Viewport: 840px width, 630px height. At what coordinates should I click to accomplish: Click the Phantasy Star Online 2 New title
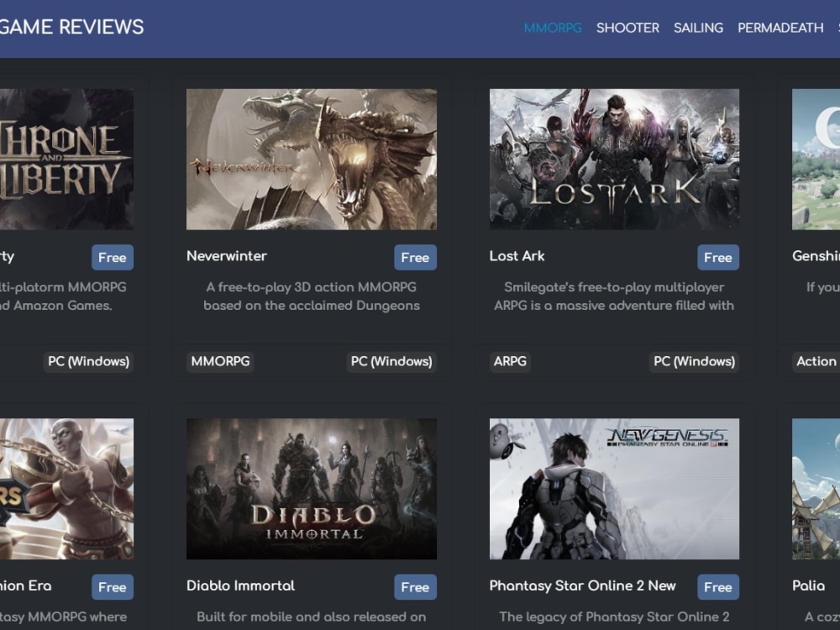tap(582, 585)
